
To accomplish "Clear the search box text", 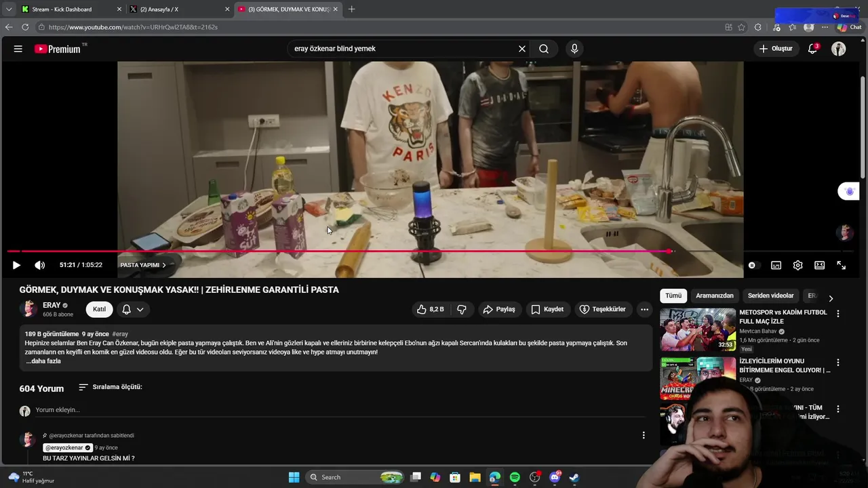I will click(522, 49).
